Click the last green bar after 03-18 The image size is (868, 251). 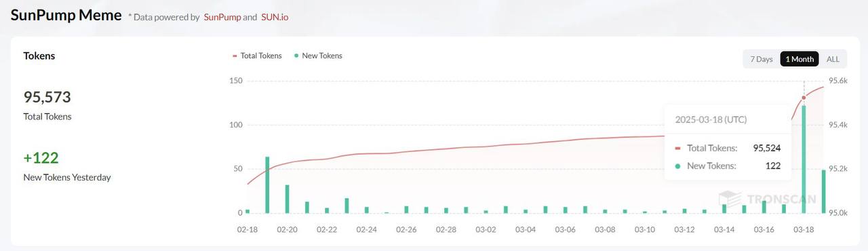point(824,191)
